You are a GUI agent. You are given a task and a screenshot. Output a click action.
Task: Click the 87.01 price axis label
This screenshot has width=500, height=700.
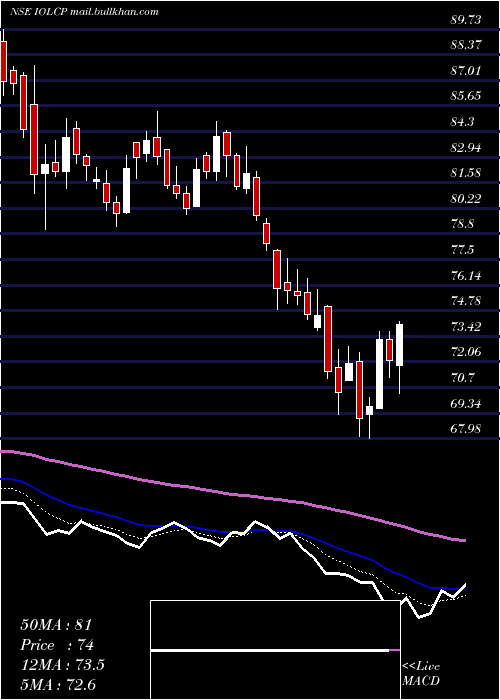[x=467, y=71]
